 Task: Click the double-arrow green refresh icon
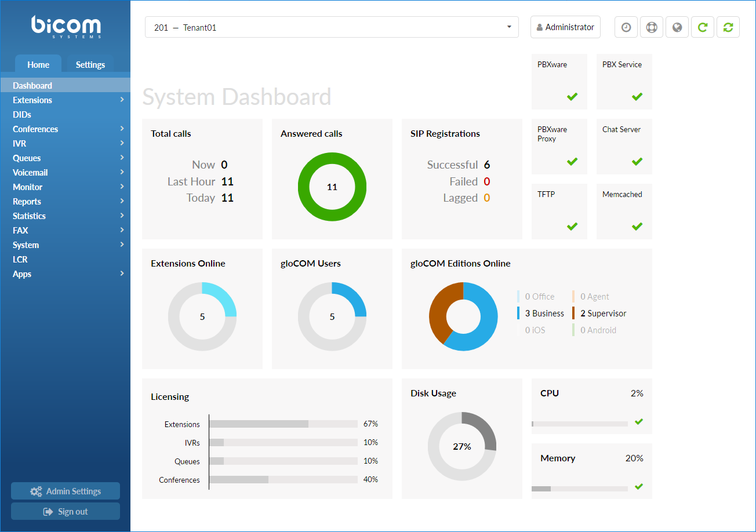click(728, 27)
